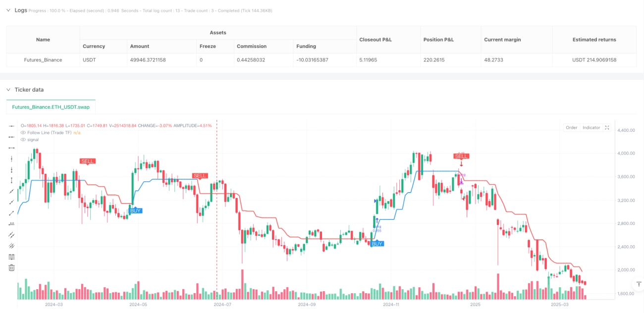Open the chart in fullscreen mode
The image size is (644, 313).
(x=607, y=128)
